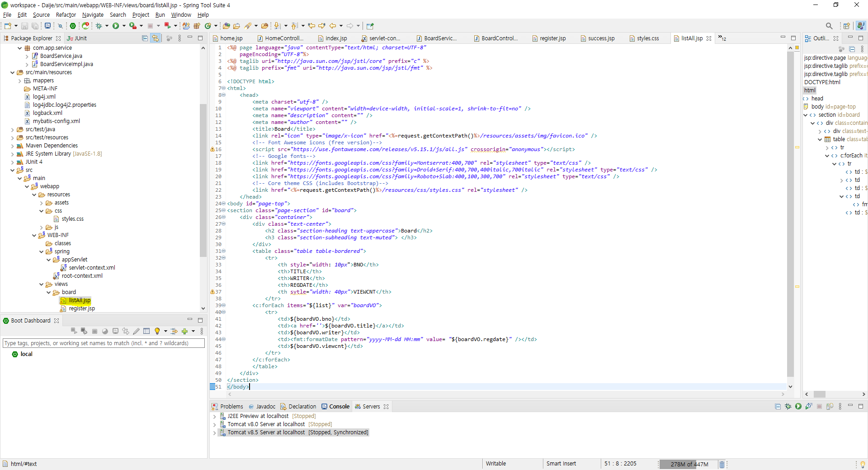Collapse All in Package Explorer
This screenshot has height=470, width=868.
click(145, 38)
